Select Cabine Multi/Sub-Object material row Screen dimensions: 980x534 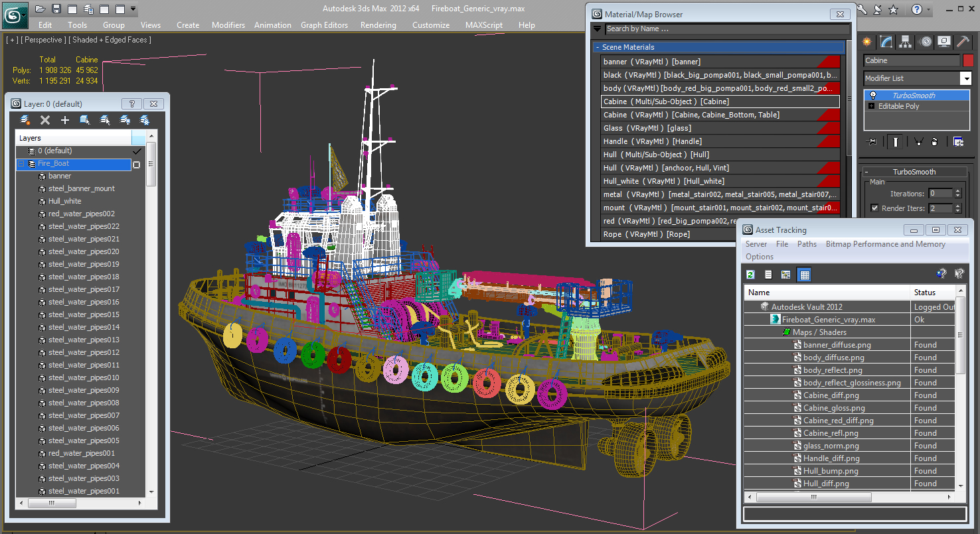point(720,101)
